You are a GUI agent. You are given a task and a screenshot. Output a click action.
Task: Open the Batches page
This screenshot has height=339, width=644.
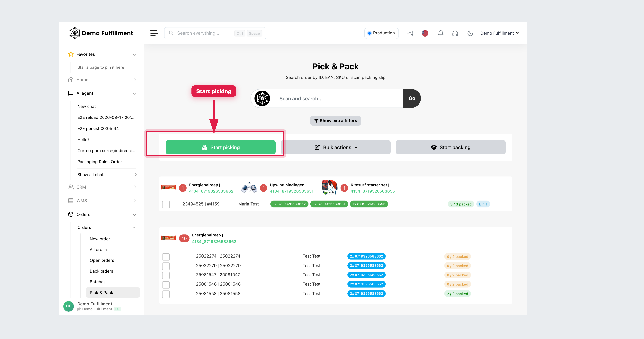(98, 282)
